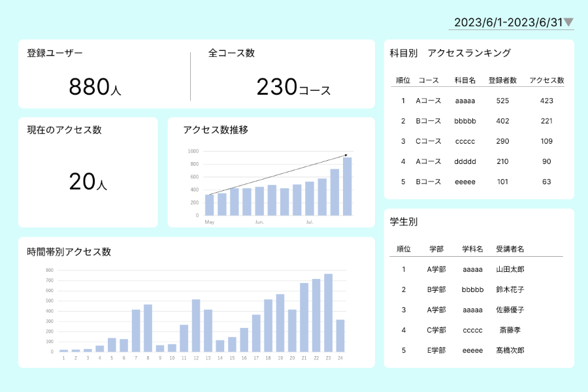Click the hour 24 bar in hourly chart
The image size is (588, 392).
coord(340,336)
